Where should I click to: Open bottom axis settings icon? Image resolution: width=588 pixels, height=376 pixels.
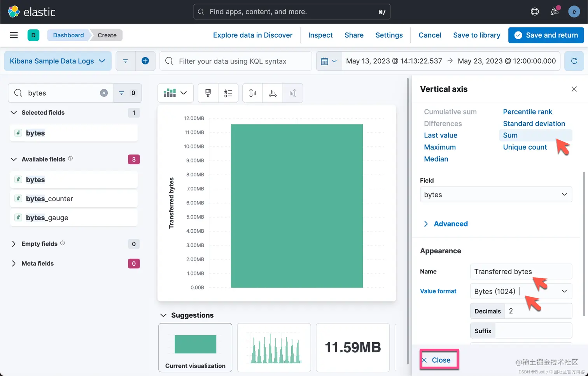tap(273, 93)
